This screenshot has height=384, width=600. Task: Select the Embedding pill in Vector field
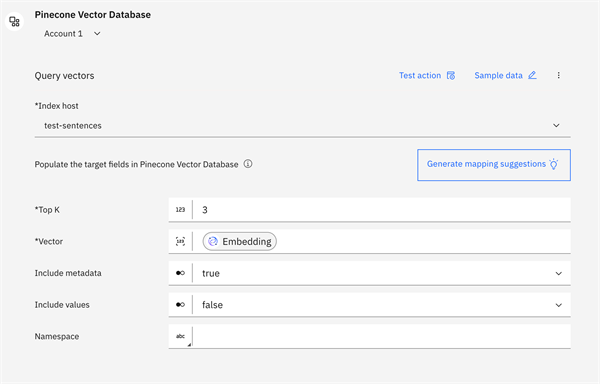pos(240,241)
